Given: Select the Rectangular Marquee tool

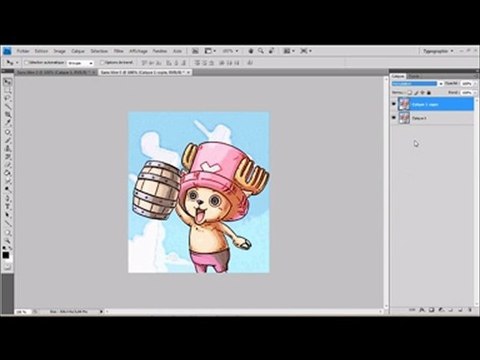Looking at the screenshot, I should (7, 90).
